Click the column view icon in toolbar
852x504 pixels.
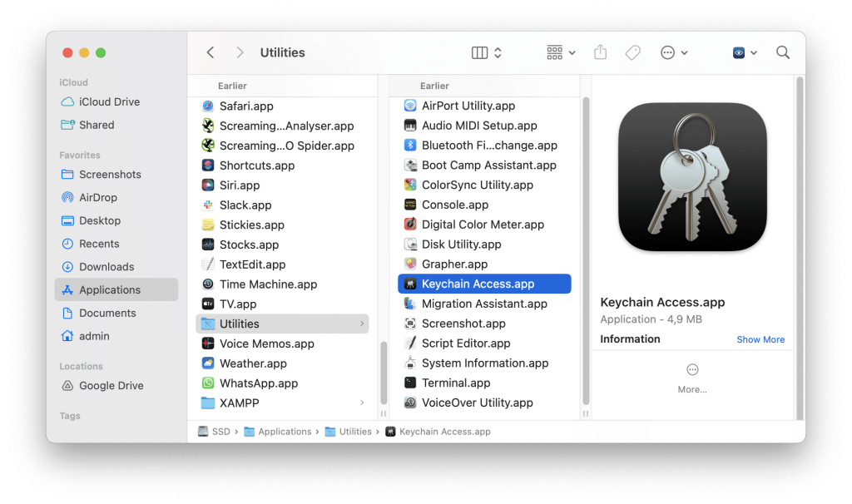coord(479,52)
